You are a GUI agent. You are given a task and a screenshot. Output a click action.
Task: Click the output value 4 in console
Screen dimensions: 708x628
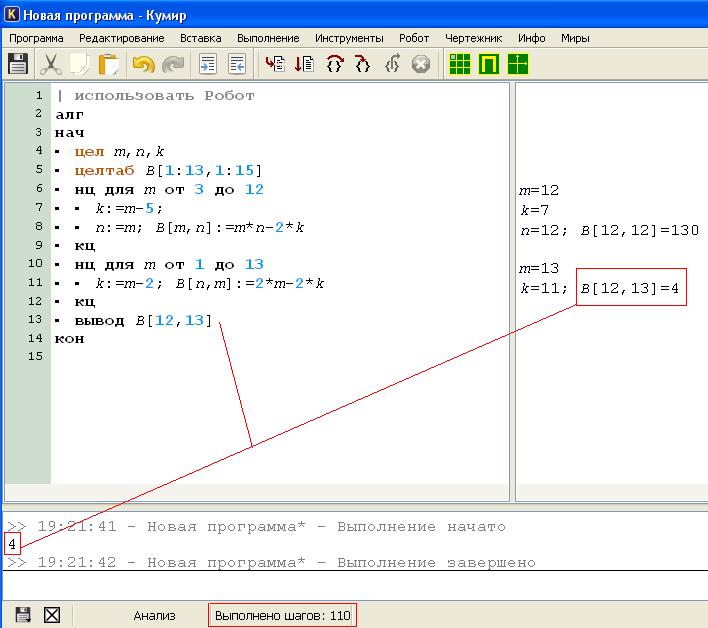(x=11, y=545)
